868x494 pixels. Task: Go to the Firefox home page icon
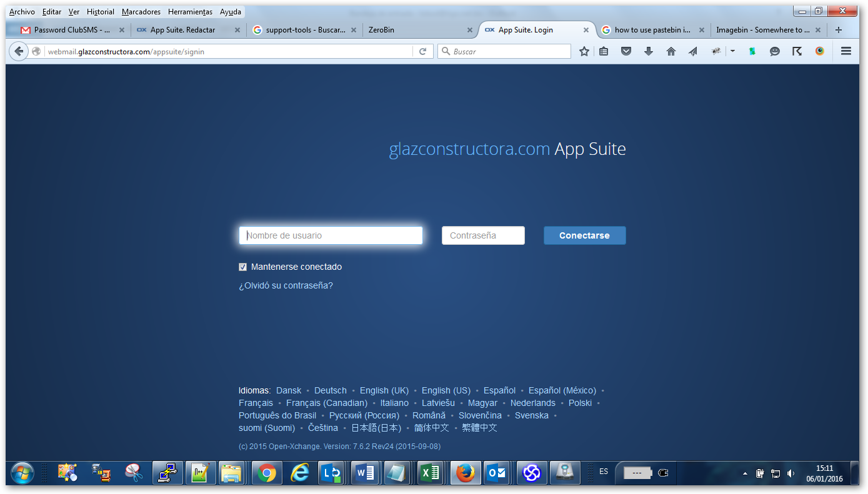coord(671,52)
